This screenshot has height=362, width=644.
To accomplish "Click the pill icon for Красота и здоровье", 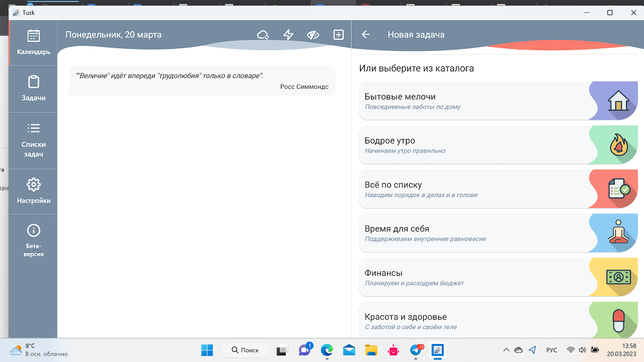I will point(618,320).
